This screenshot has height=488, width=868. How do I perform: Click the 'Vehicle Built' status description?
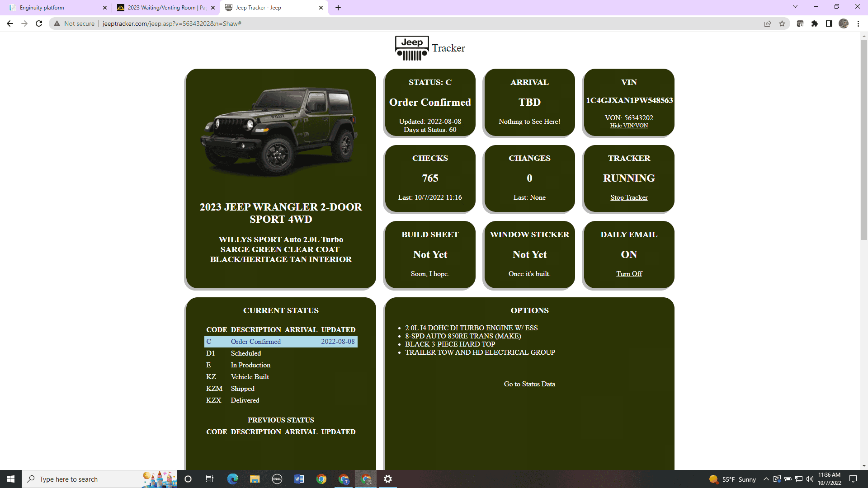coord(250,377)
